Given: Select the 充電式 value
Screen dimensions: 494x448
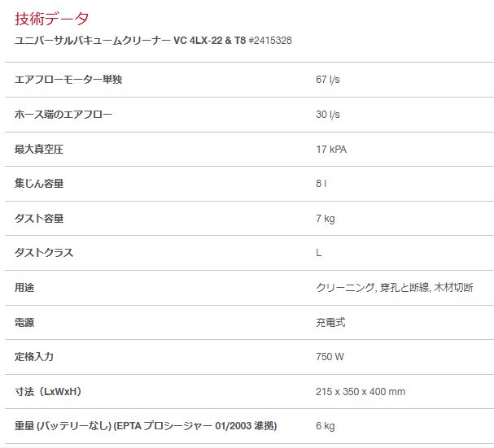Looking at the screenshot, I should point(330,323).
